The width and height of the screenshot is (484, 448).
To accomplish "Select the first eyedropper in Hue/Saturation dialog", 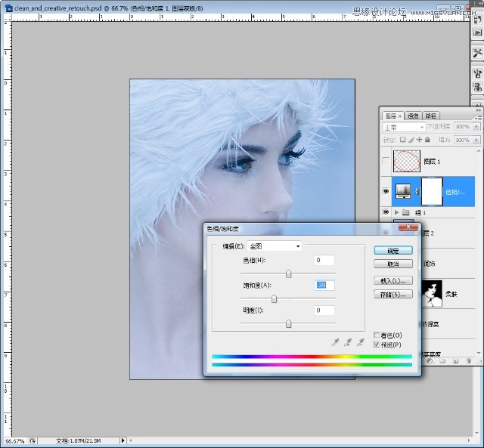I will 335,342.
